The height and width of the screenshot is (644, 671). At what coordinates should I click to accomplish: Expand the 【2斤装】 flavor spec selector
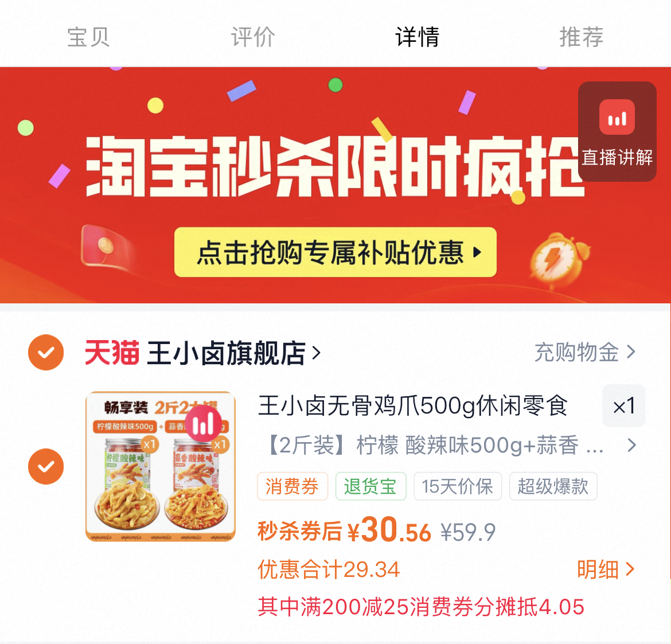pos(448,445)
